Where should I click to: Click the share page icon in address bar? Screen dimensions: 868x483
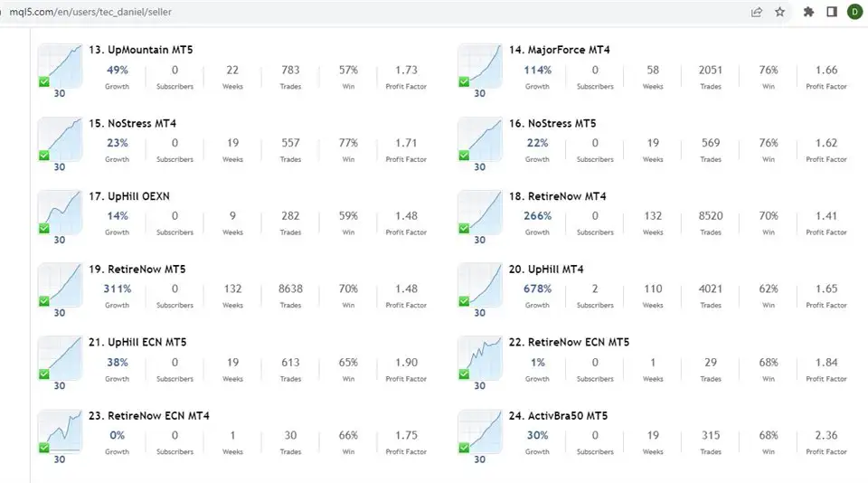tap(756, 13)
